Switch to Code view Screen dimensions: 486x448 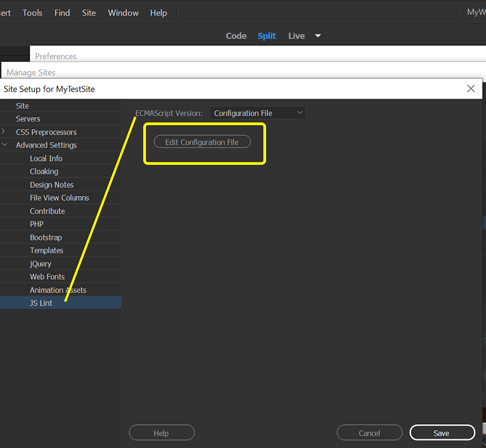coord(236,36)
